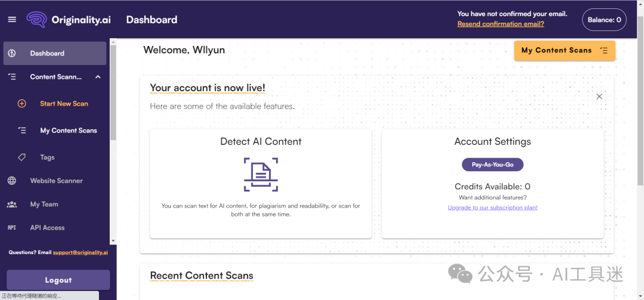Viewport: 644px width, 300px height.
Task: Open API Access page
Action: (x=47, y=227)
